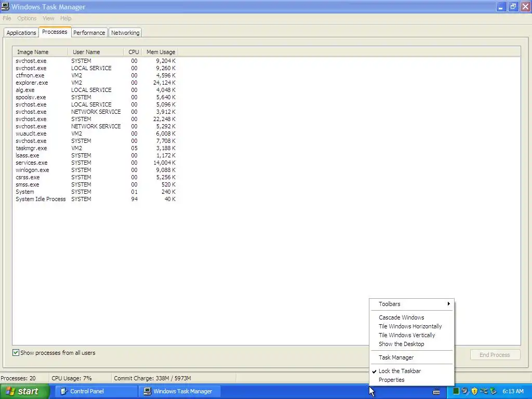This screenshot has width=532, height=399.
Task: Switch to the Networking tab
Action: (x=125, y=33)
